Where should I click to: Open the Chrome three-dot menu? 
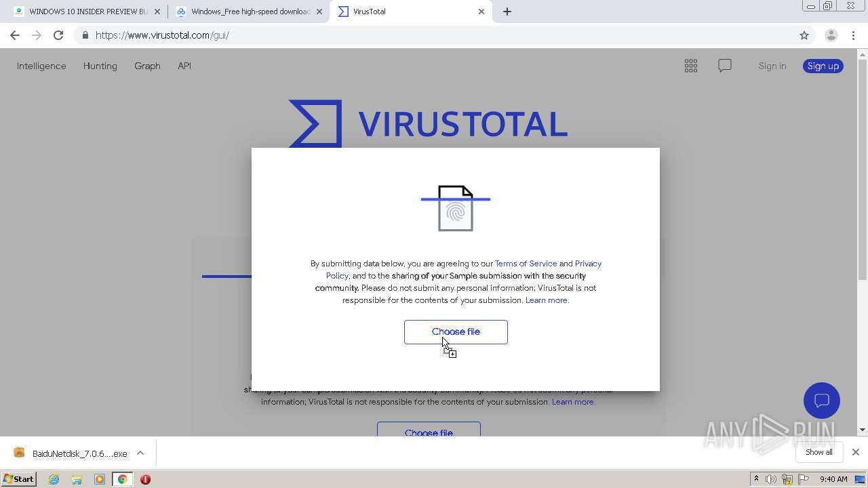click(853, 35)
